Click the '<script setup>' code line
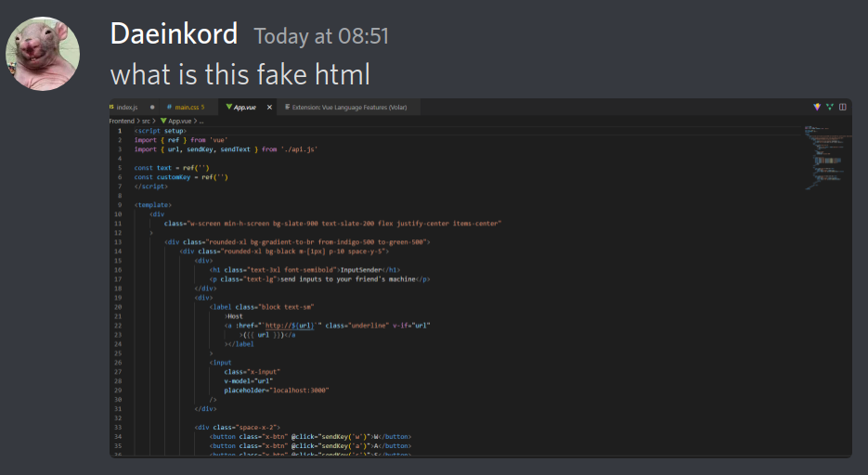The height and width of the screenshot is (475, 868). (x=161, y=131)
